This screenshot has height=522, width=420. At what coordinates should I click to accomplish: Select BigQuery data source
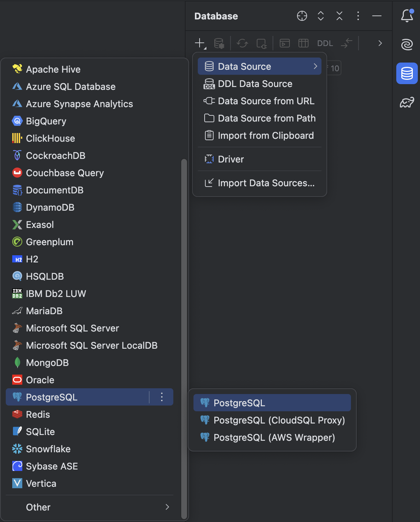(90, 121)
